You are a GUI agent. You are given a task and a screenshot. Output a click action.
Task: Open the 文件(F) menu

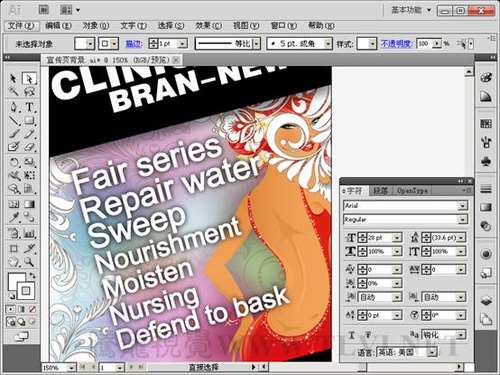[21, 26]
